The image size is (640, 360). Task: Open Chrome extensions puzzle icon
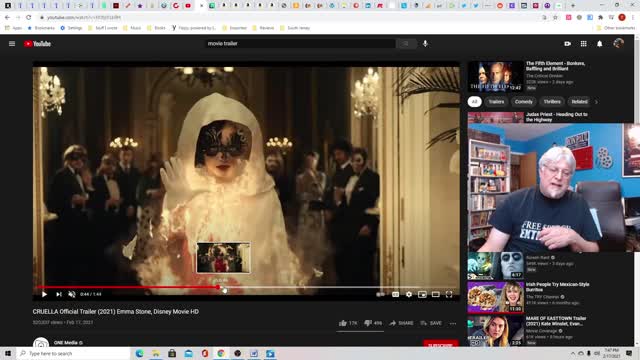pyautogui.click(x=600, y=18)
